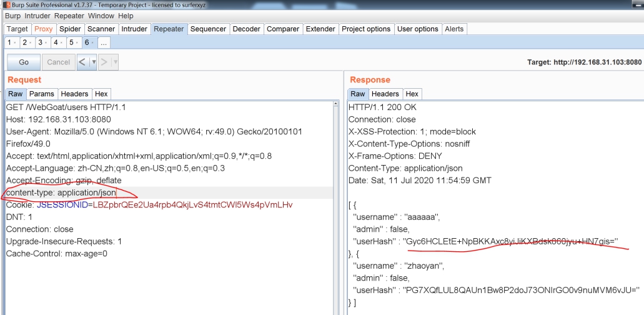
Task: Open the Repeater menu in menu bar
Action: point(69,16)
